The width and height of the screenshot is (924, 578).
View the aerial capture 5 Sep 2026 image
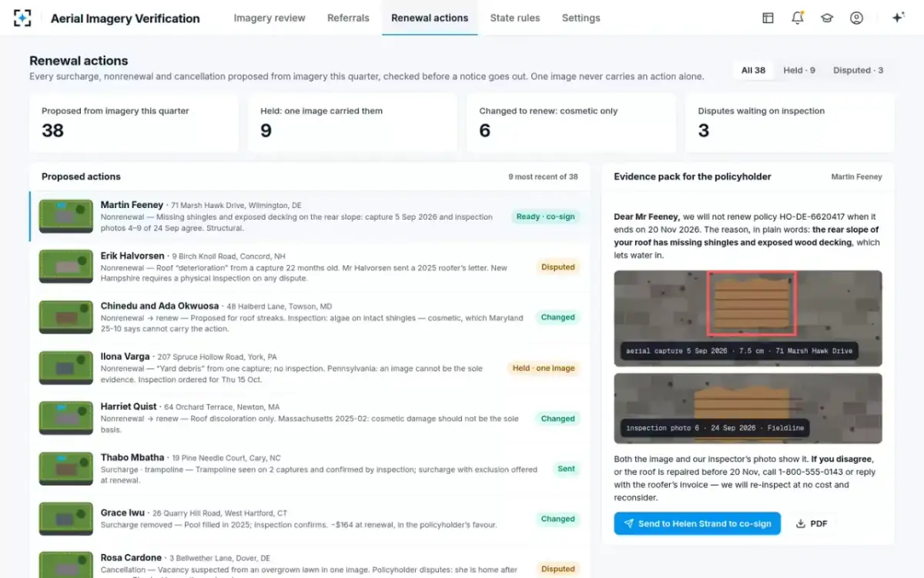(748, 318)
